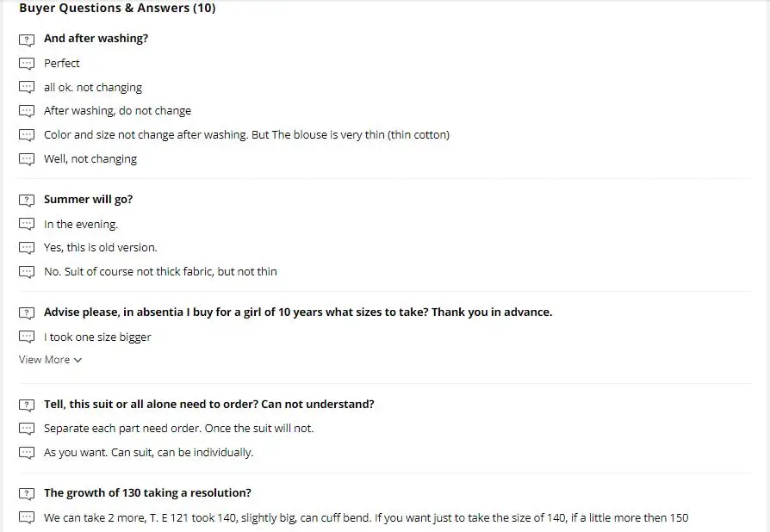Image resolution: width=770 pixels, height=532 pixels.
Task: Open question 'Summer will go?'
Action: coord(88,199)
